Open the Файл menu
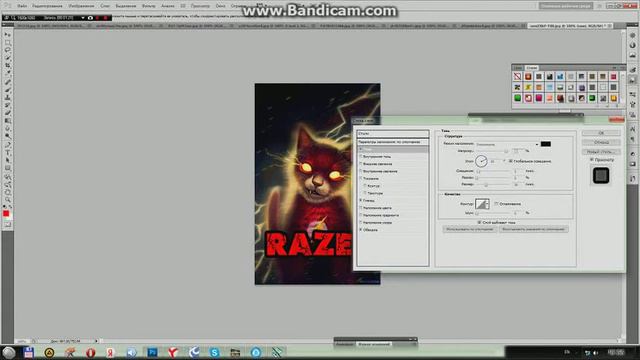This screenshot has height=360, width=640. click(x=22, y=6)
